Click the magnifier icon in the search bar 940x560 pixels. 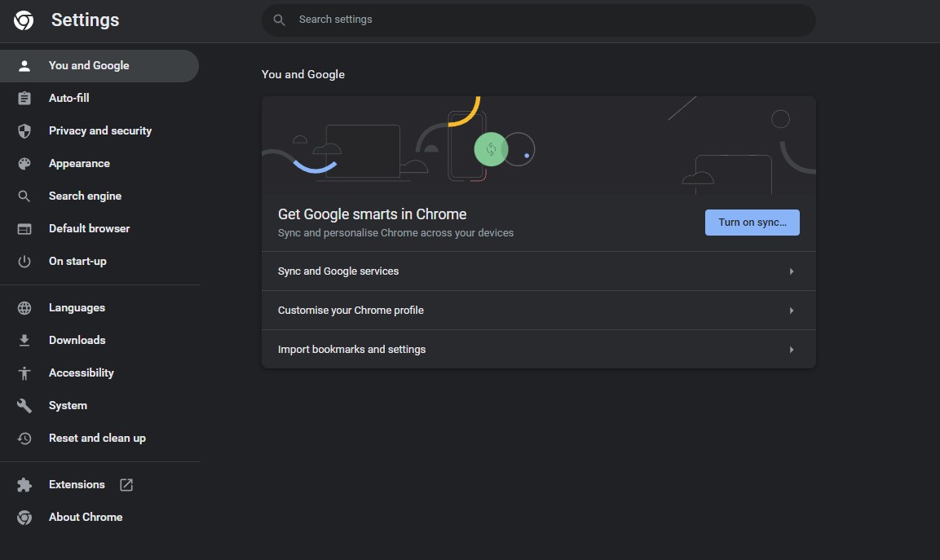coord(279,20)
